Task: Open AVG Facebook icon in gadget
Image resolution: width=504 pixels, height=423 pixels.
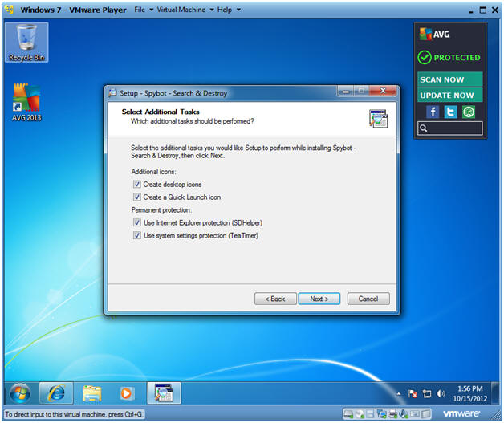Action: tap(433, 112)
